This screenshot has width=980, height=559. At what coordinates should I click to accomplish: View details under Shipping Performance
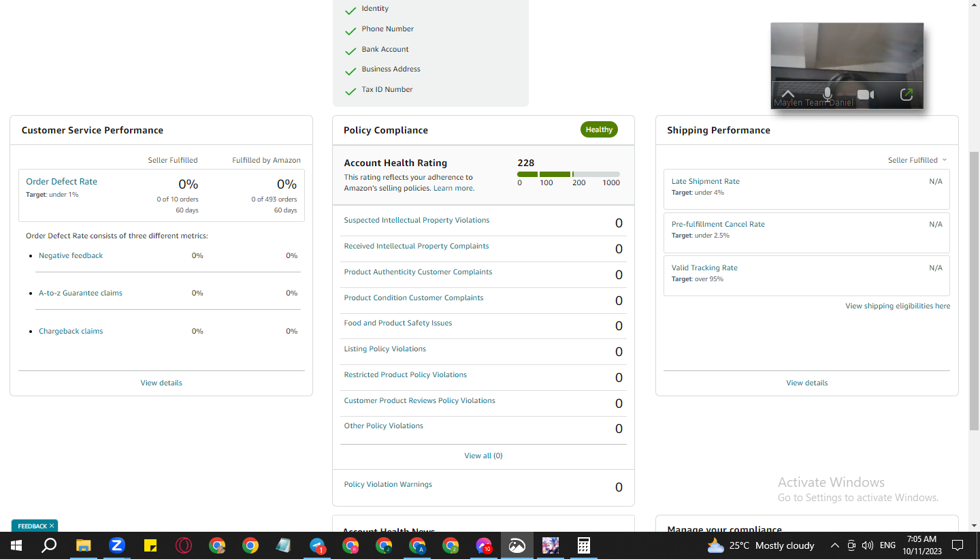coord(807,383)
